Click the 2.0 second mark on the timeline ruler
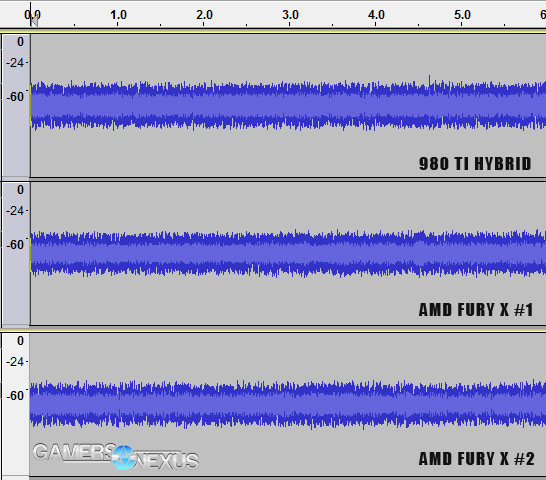 tap(204, 15)
